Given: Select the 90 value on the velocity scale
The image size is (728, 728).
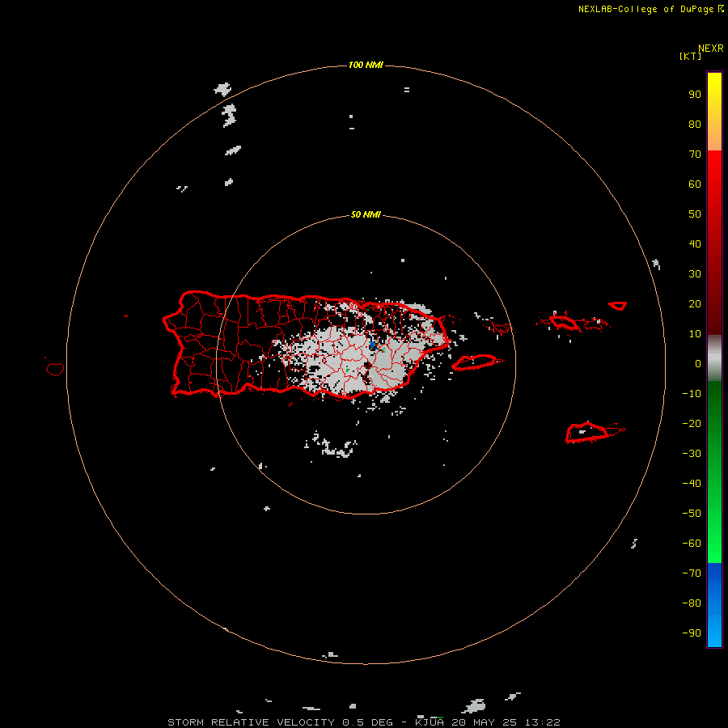Looking at the screenshot, I should 695,95.
